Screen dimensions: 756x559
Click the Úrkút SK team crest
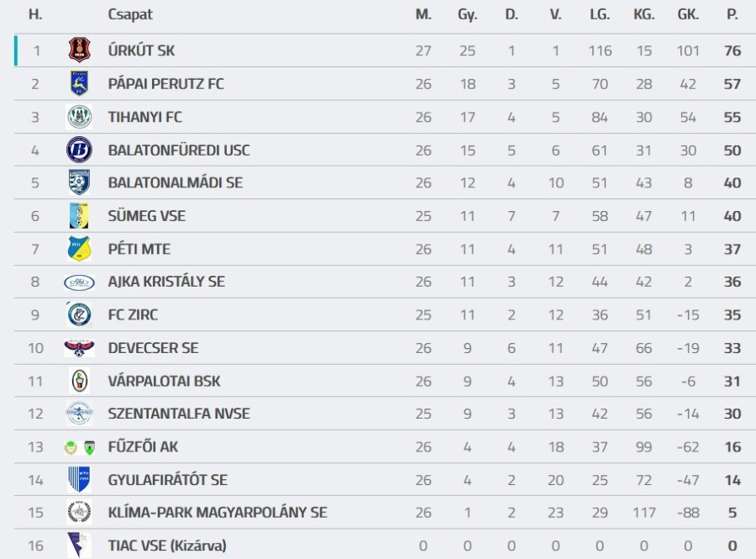tap(79, 50)
